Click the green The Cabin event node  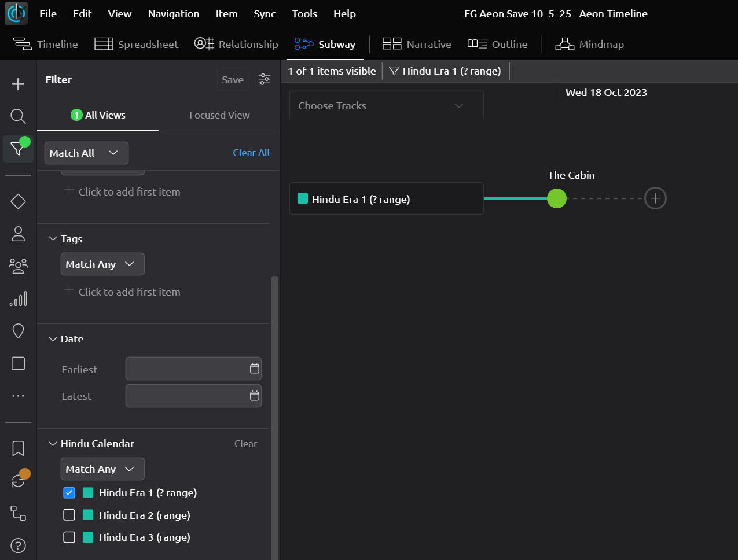pos(557,198)
